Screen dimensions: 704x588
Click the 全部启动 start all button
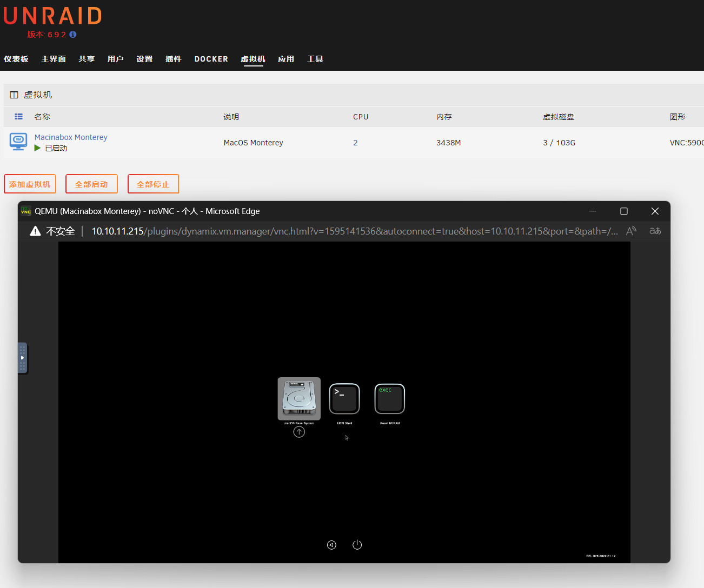pos(91,184)
